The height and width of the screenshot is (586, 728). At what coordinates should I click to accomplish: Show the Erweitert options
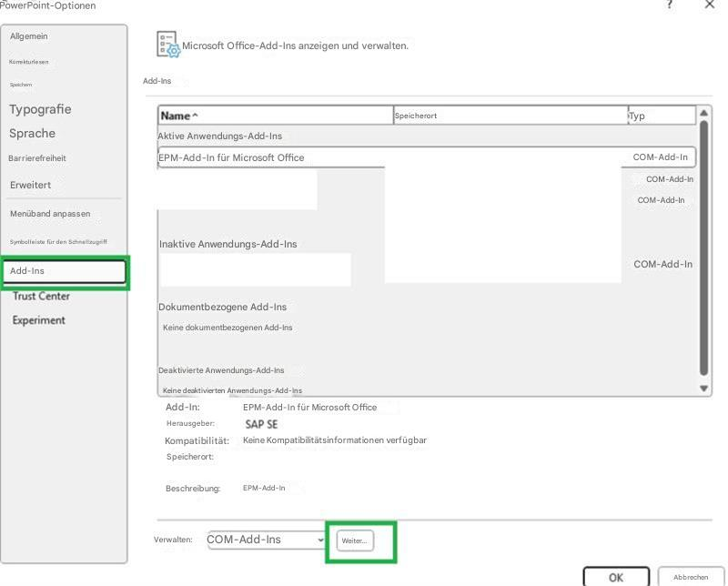click(31, 185)
